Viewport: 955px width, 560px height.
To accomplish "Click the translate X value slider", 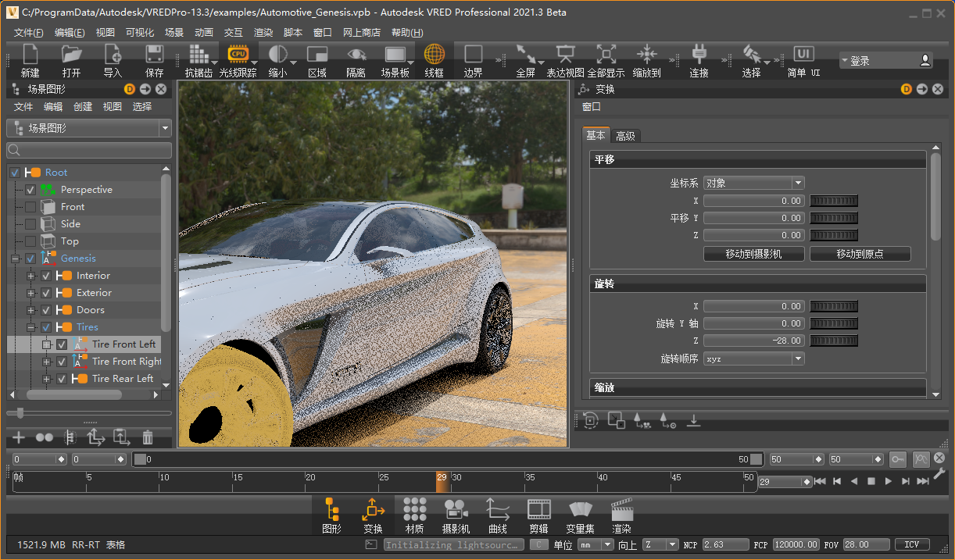I will (x=833, y=201).
